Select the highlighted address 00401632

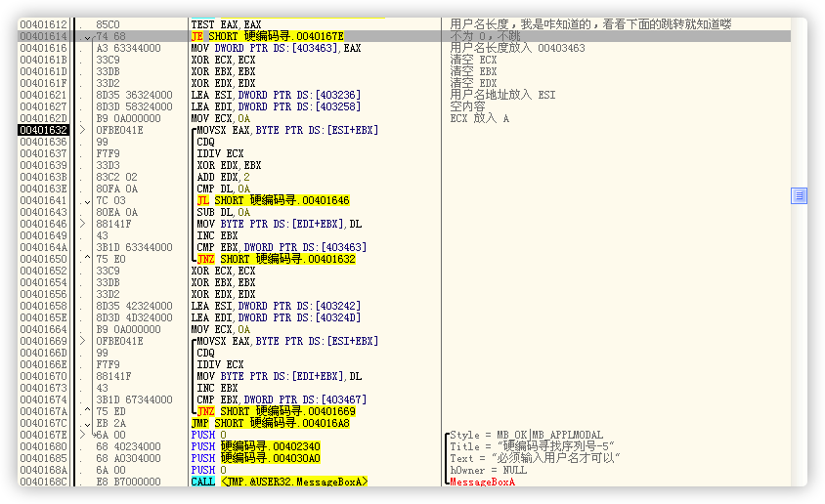pyautogui.click(x=44, y=130)
